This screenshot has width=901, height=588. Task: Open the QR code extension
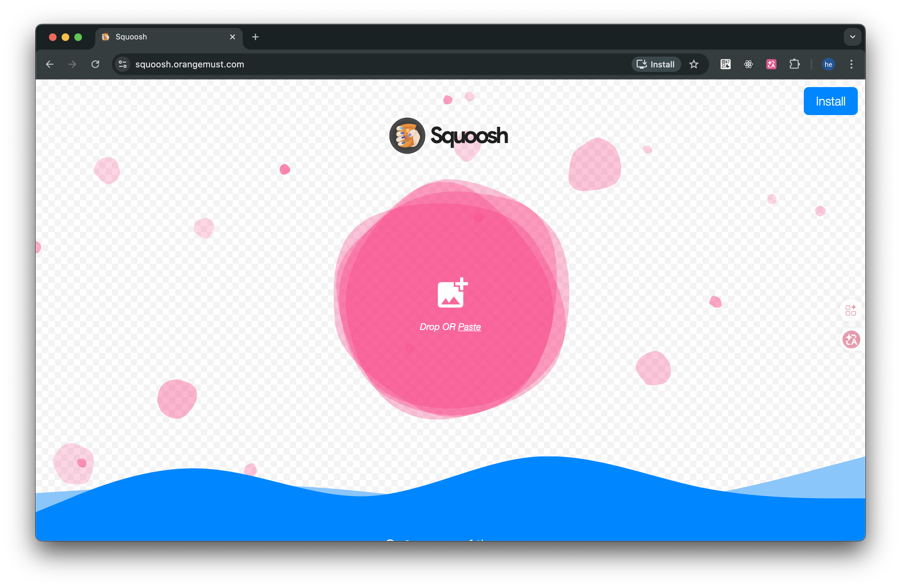(725, 65)
